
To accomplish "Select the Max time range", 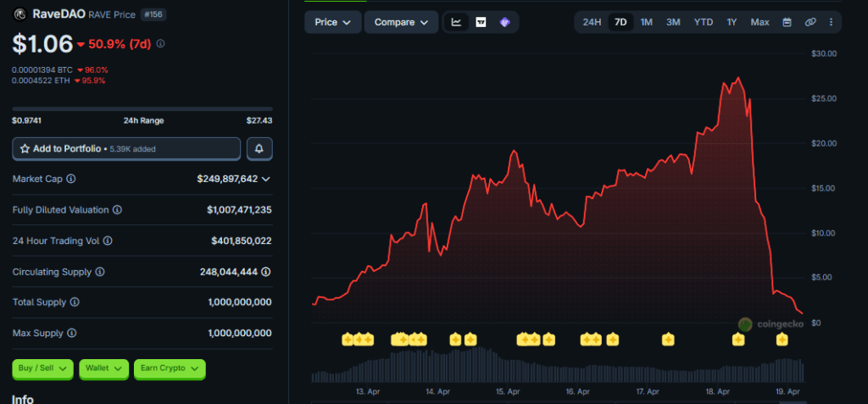I will point(759,22).
